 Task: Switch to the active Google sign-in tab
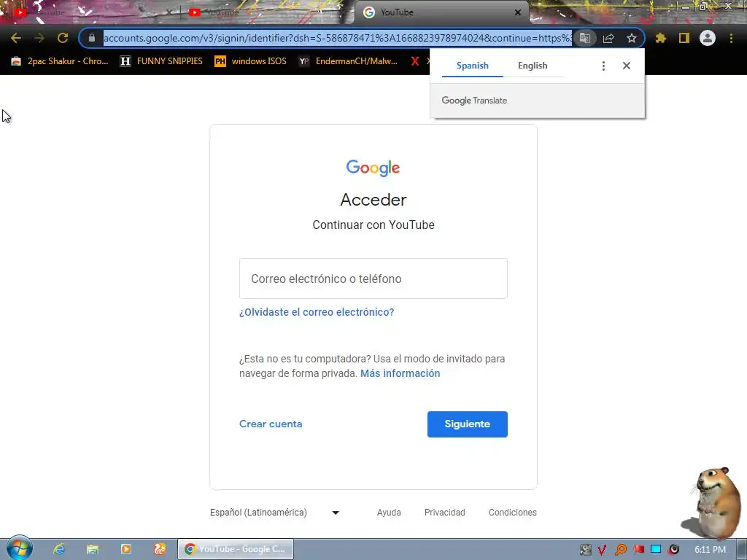tap(441, 12)
